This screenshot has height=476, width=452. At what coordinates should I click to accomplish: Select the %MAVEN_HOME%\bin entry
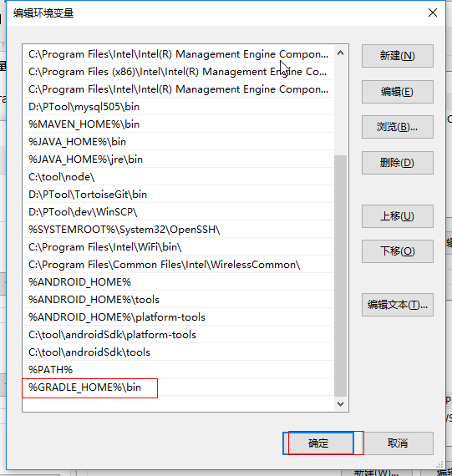(x=178, y=124)
